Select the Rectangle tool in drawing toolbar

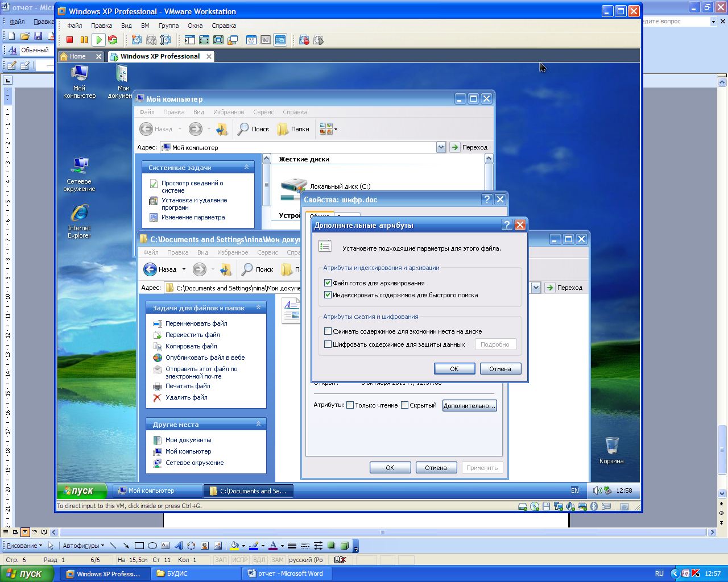(x=139, y=546)
